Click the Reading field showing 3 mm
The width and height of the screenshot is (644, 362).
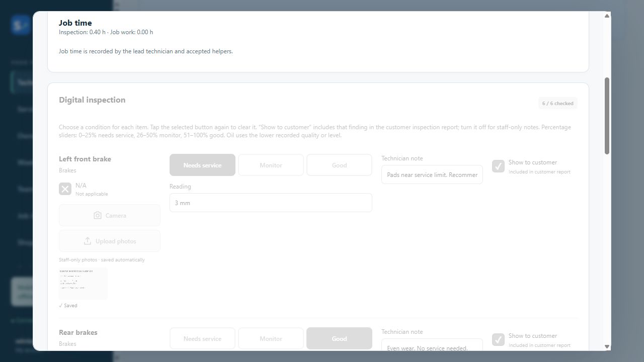point(271,203)
